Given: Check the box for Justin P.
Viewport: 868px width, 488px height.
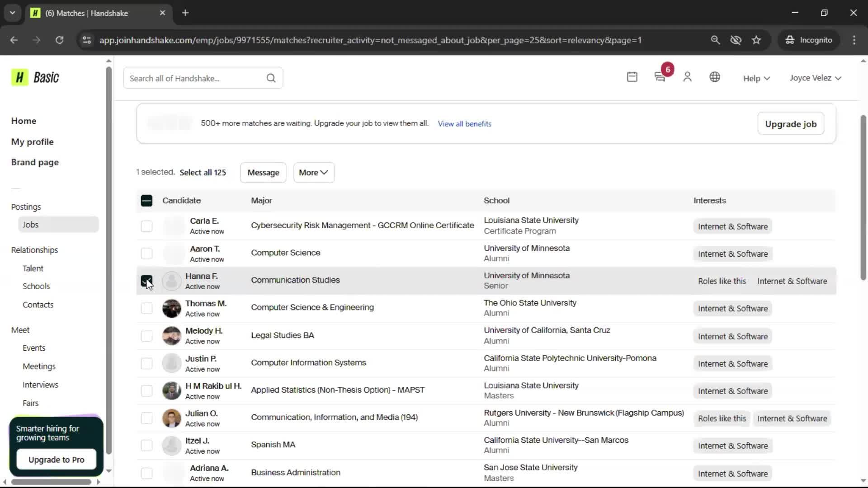Looking at the screenshot, I should pyautogui.click(x=146, y=363).
